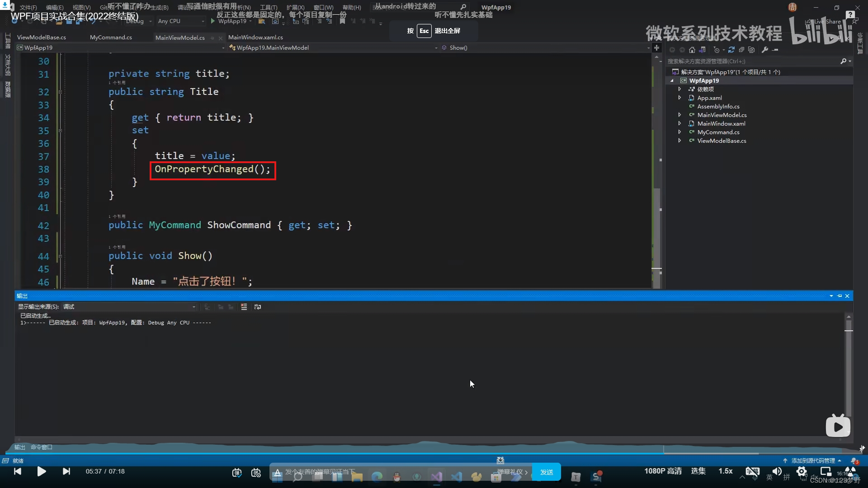868x488 pixels.
Task: Toggle the danmaku display switch
Action: (237, 472)
